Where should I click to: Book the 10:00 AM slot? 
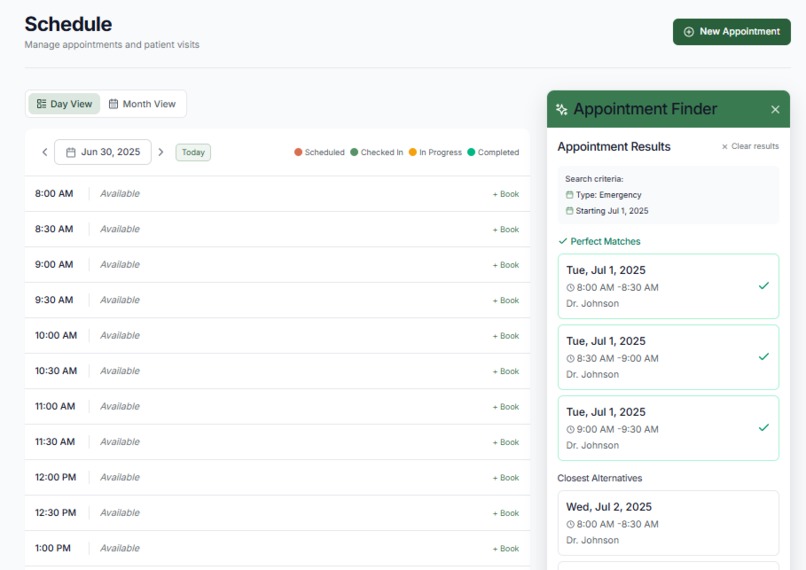pos(506,336)
